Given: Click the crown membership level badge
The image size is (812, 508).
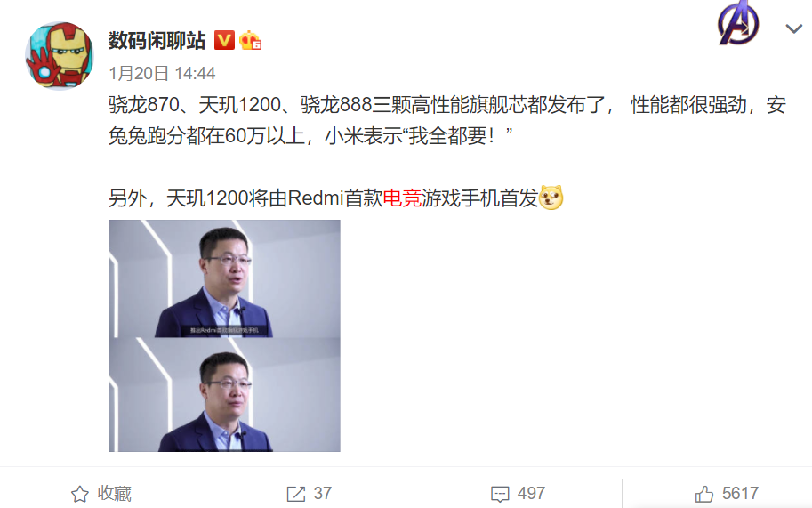Looking at the screenshot, I should [x=250, y=40].
